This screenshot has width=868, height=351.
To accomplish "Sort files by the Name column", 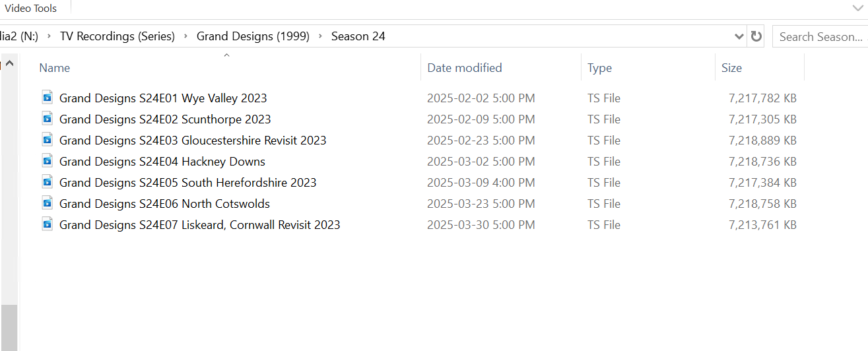I will 55,68.
